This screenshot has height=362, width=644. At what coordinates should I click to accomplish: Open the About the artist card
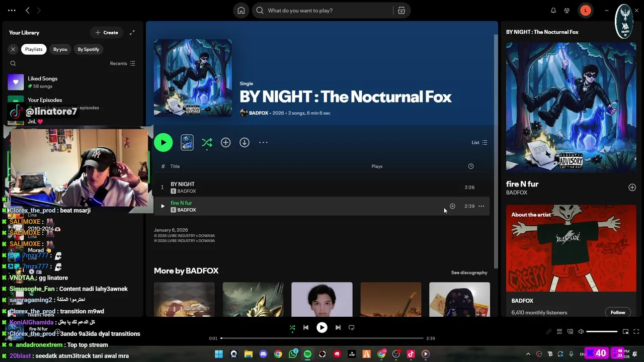571,261
